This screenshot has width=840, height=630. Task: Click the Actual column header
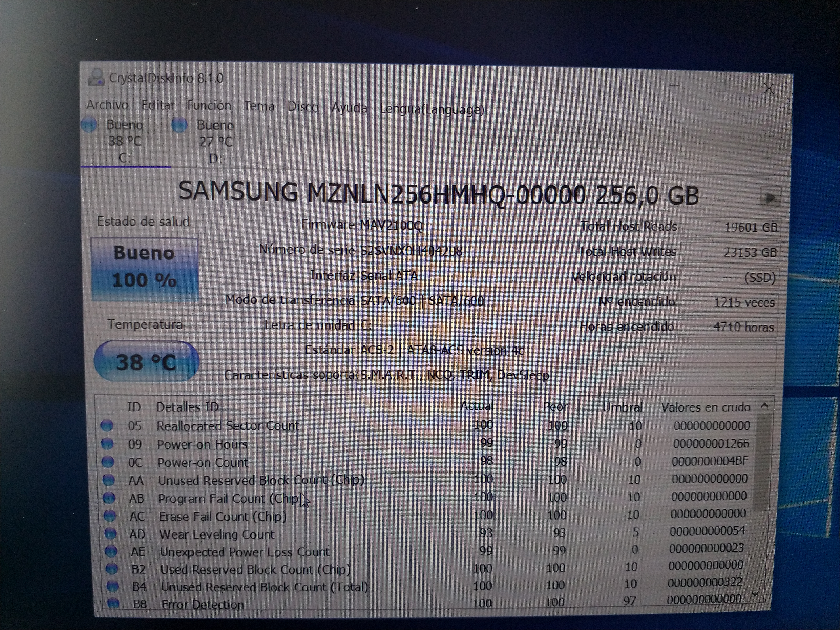tap(477, 406)
